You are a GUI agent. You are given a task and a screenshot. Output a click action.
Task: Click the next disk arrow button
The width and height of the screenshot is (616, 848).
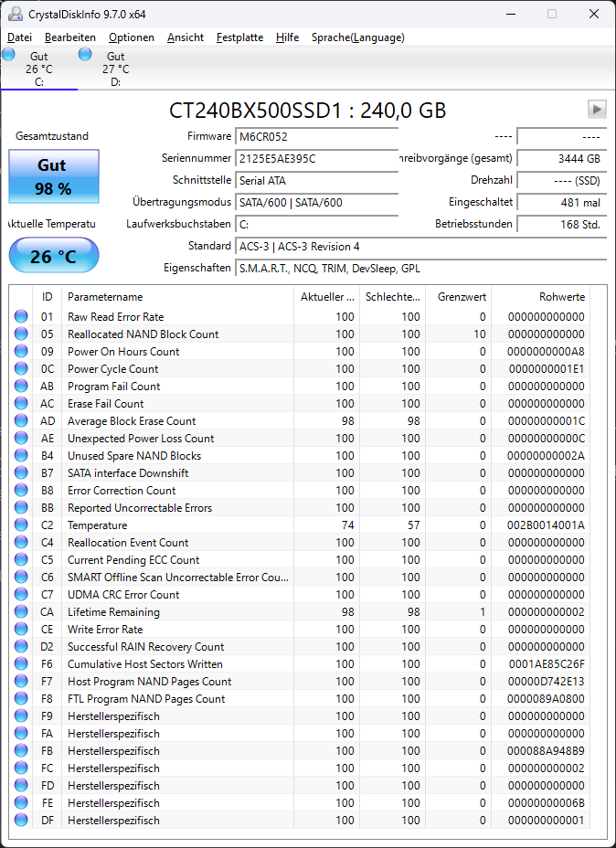click(597, 110)
